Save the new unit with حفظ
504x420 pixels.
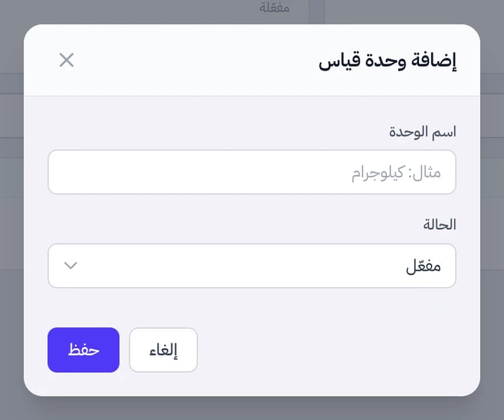[84, 350]
